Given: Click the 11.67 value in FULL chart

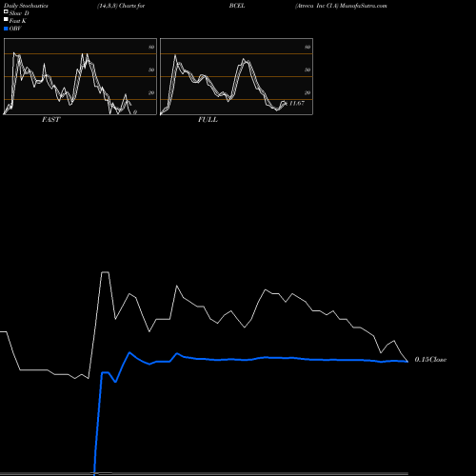Looking at the screenshot, I should coord(297,103).
